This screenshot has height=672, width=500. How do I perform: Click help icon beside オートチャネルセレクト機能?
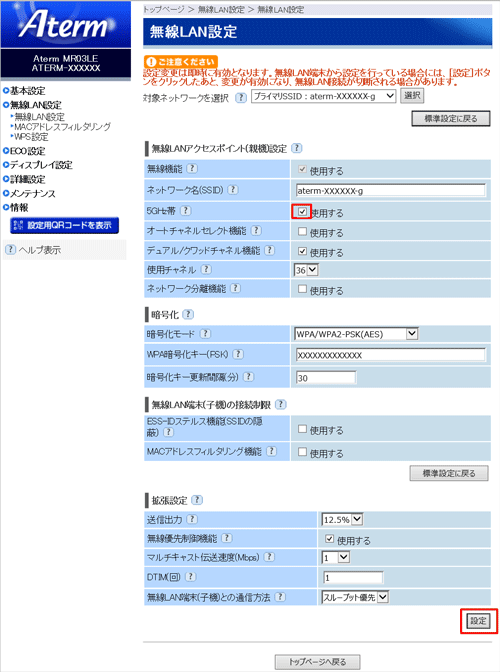256,230
